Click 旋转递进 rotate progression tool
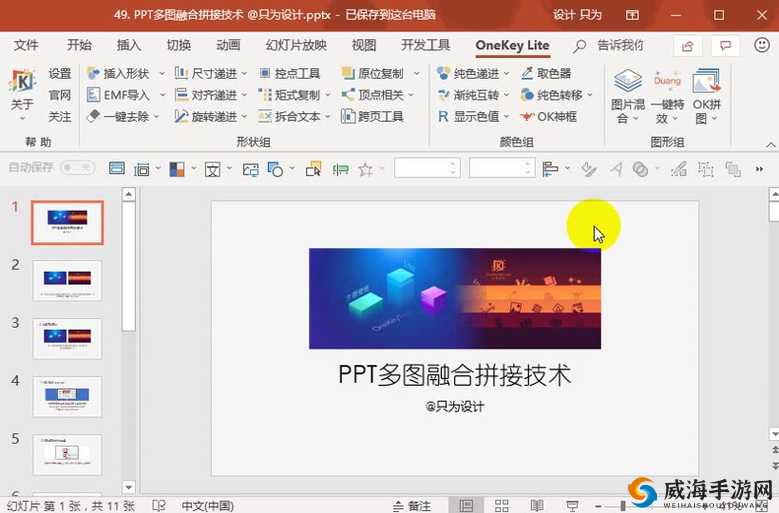The width and height of the screenshot is (779, 513). click(206, 117)
